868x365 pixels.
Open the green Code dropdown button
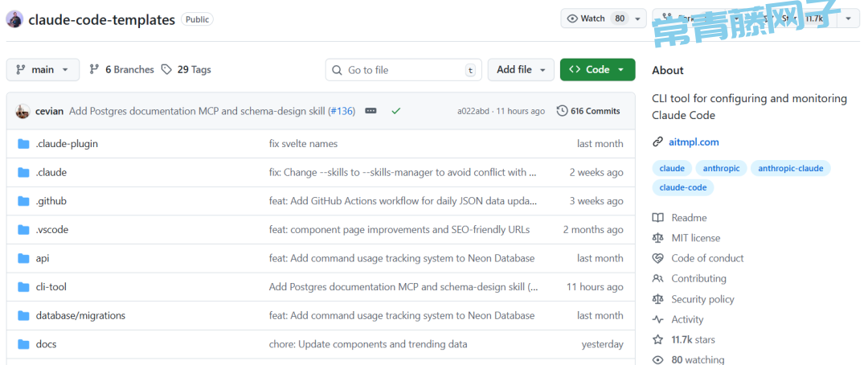pyautogui.click(x=597, y=70)
